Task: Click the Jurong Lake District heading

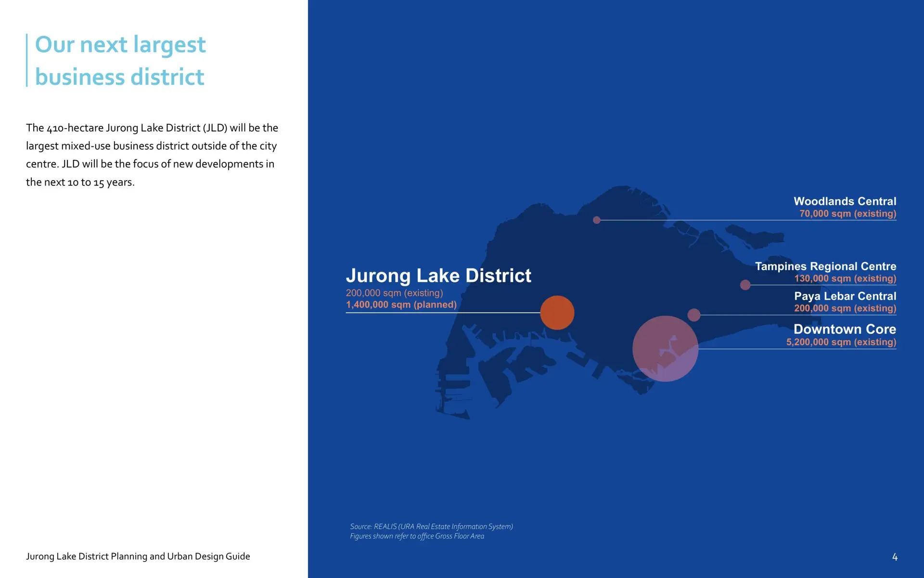Action: pyautogui.click(x=438, y=276)
